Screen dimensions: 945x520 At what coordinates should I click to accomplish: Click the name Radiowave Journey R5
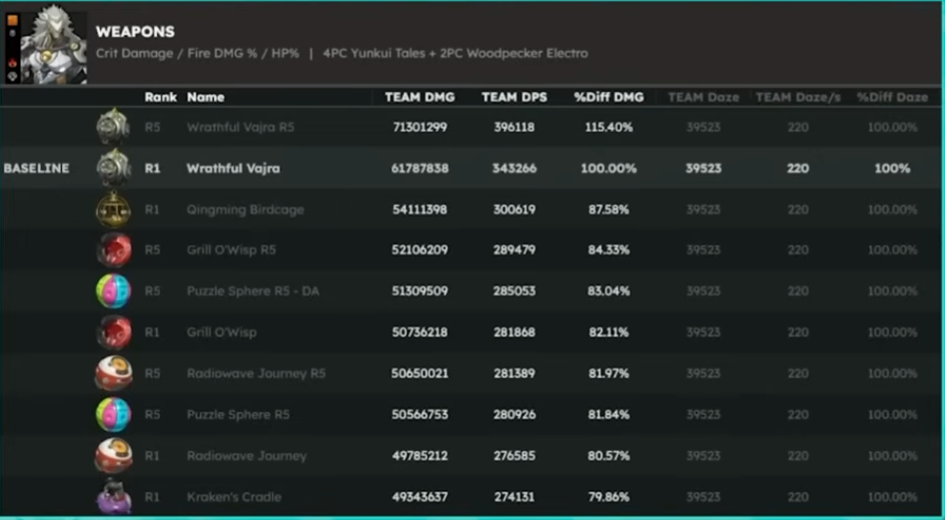point(256,374)
